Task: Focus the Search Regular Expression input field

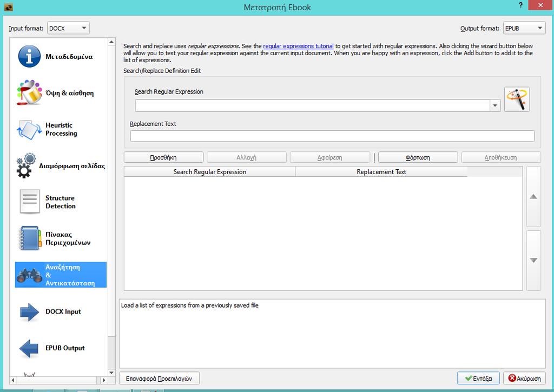Action: (x=312, y=105)
